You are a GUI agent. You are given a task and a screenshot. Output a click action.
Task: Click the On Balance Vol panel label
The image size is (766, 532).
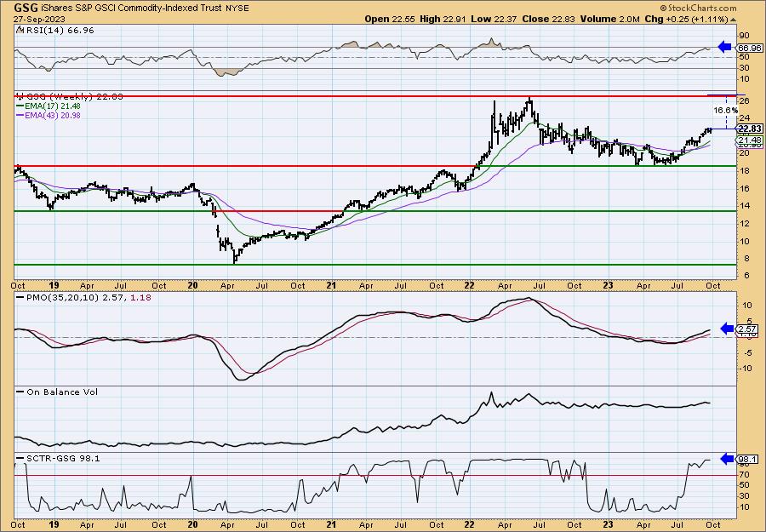[62, 392]
